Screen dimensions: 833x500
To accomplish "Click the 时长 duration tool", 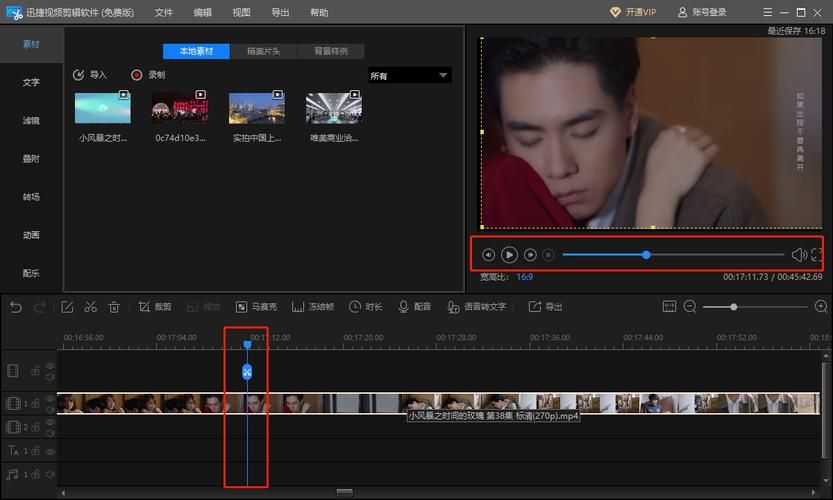I will click(x=366, y=307).
